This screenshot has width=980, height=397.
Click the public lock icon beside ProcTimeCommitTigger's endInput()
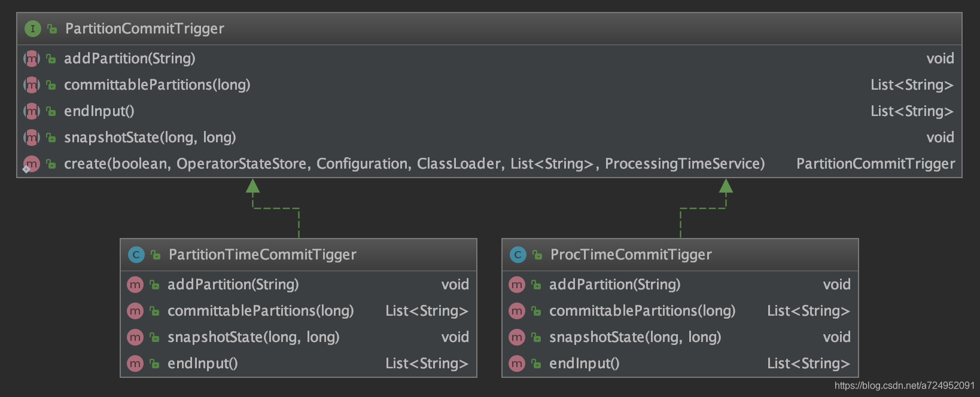coord(536,364)
